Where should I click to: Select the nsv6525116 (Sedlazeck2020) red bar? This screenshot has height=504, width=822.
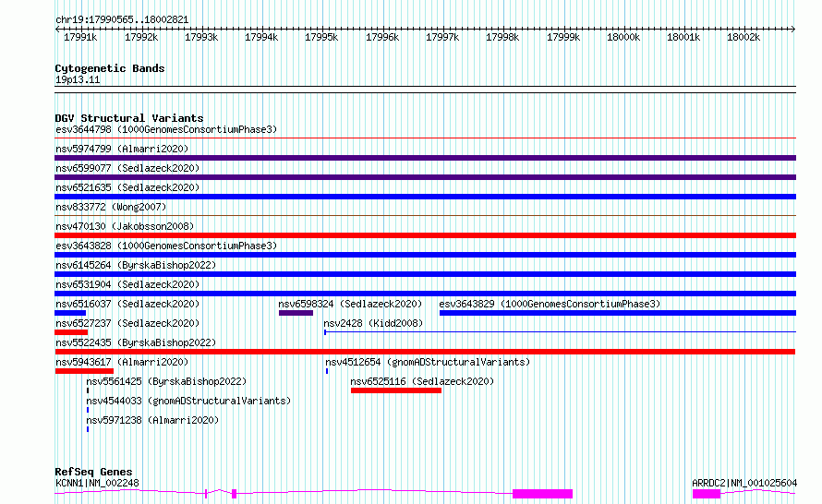(396, 390)
